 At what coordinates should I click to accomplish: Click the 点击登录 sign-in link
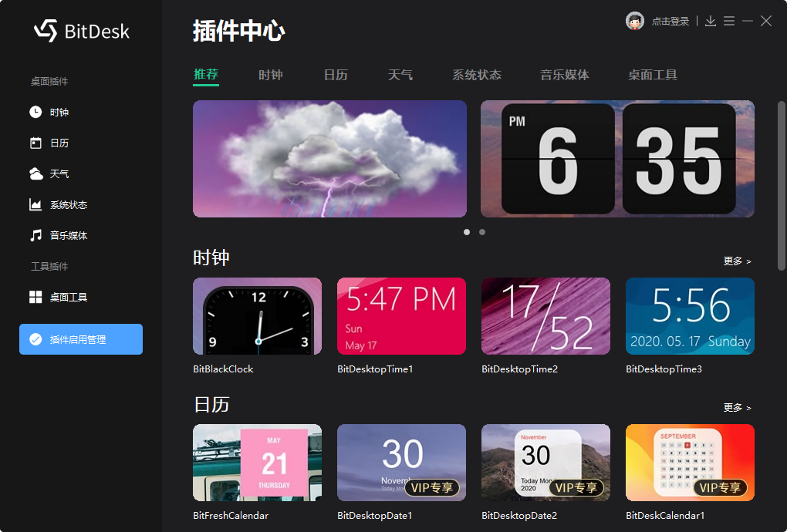pyautogui.click(x=671, y=21)
